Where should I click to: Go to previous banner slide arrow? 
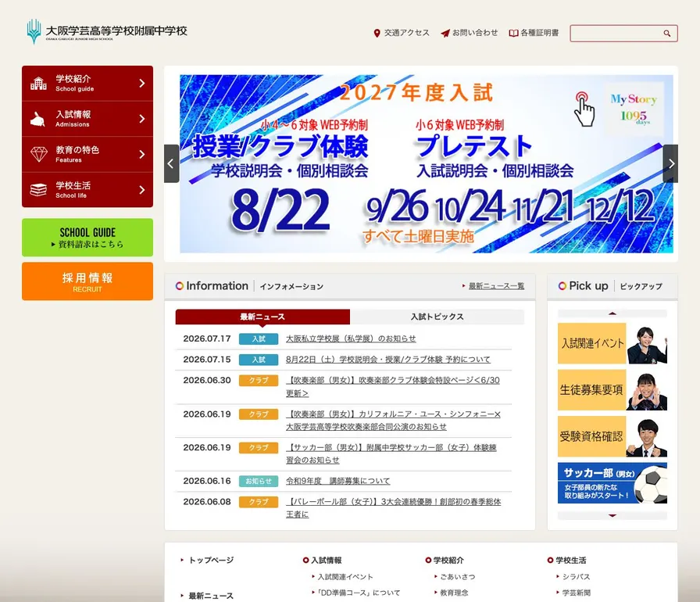(x=171, y=163)
